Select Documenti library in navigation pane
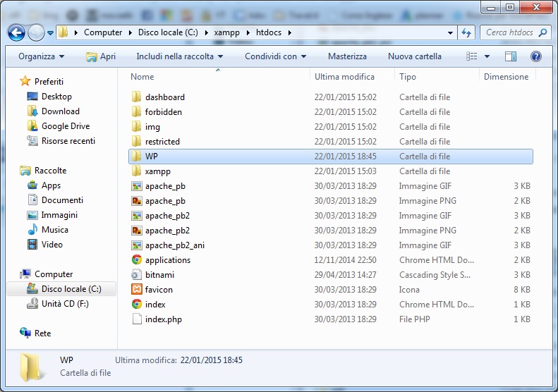The width and height of the screenshot is (558, 392). [x=55, y=200]
